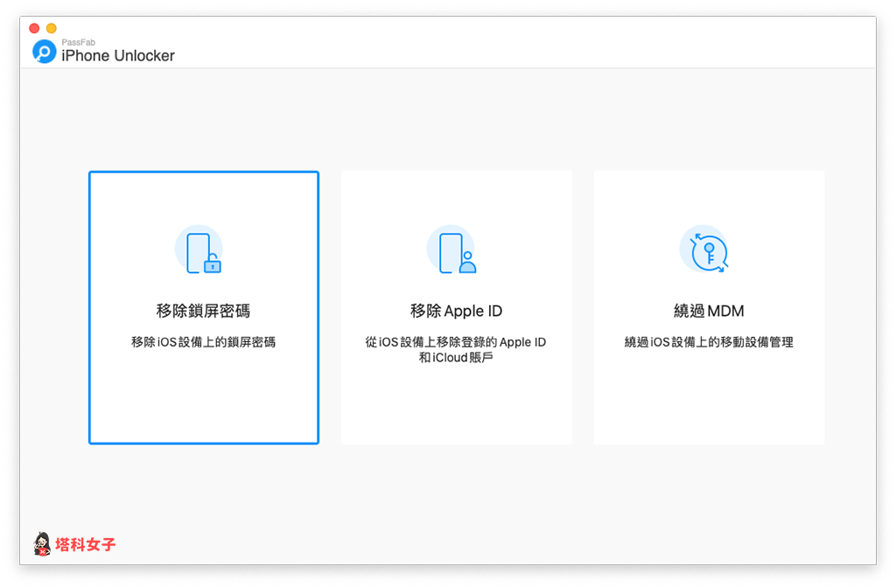Click the PassFab magnifier logo icon
The height and width of the screenshot is (588, 896).
(x=44, y=52)
